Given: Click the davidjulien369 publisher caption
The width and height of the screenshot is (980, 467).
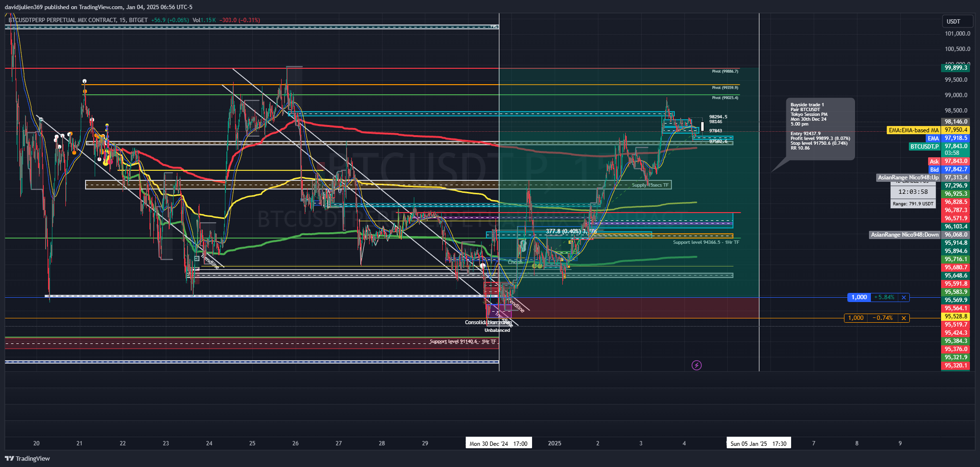Looking at the screenshot, I should 99,7.
